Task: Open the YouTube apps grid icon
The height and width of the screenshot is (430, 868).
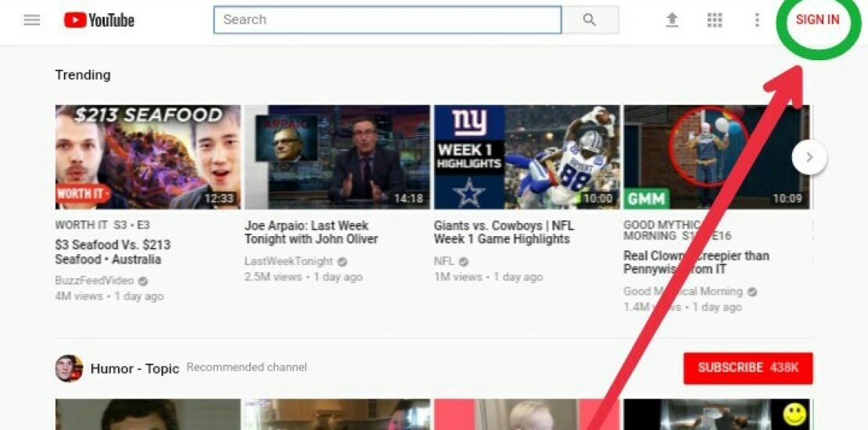Action: coord(714,20)
